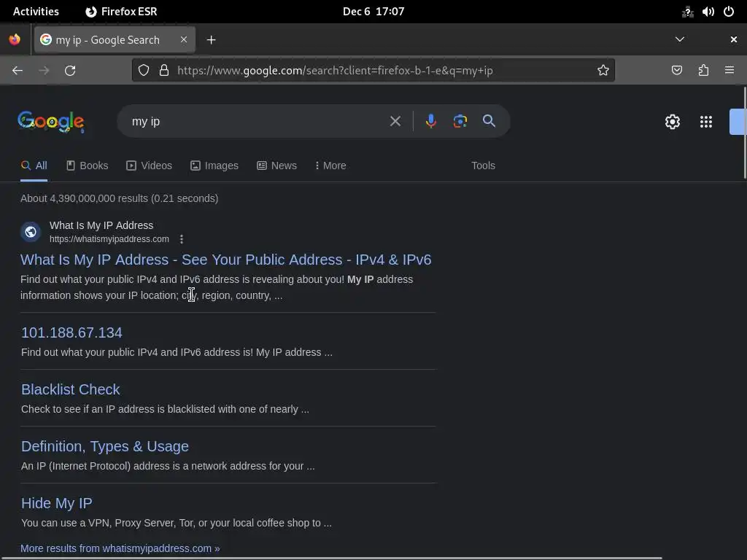Image resolution: width=747 pixels, height=560 pixels.
Task: Open the 101.188.67.134 sitelink
Action: 71,332
